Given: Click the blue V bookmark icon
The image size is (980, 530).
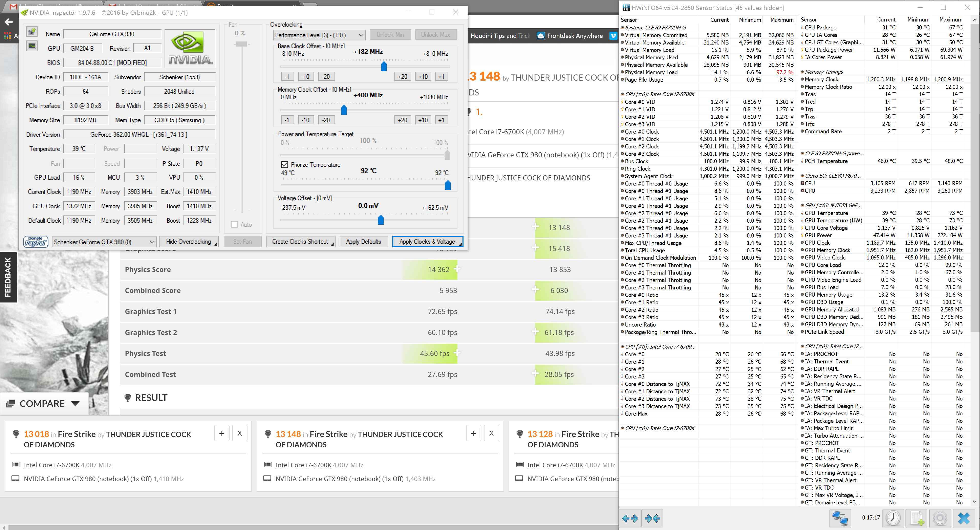Looking at the screenshot, I should tap(613, 36).
